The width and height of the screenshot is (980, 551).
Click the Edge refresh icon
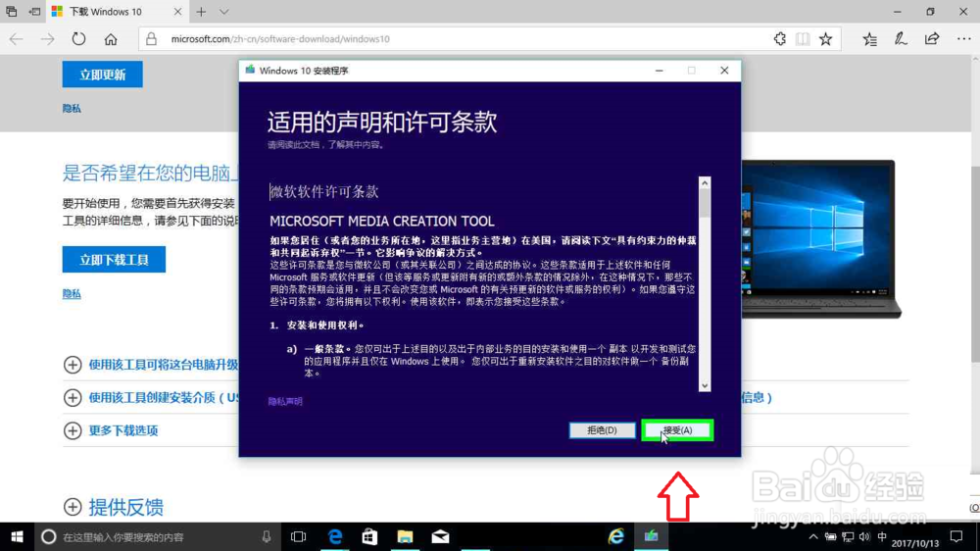tap(78, 39)
